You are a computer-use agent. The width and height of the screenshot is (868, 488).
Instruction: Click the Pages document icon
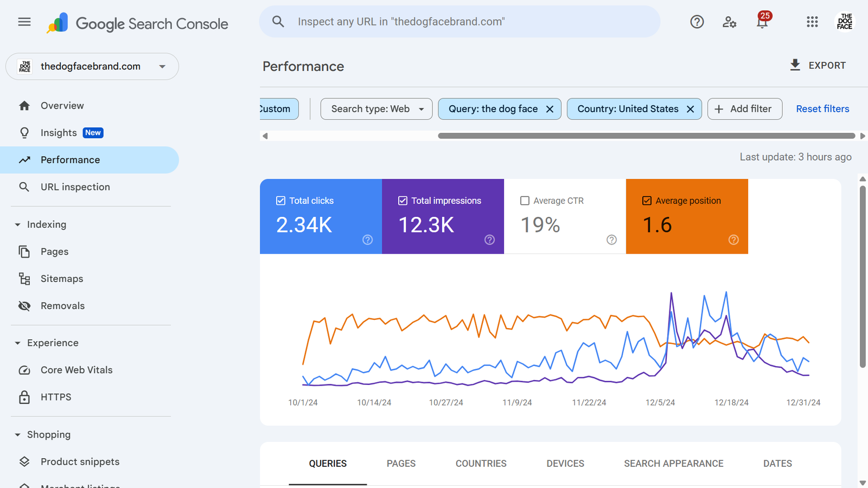point(24,252)
